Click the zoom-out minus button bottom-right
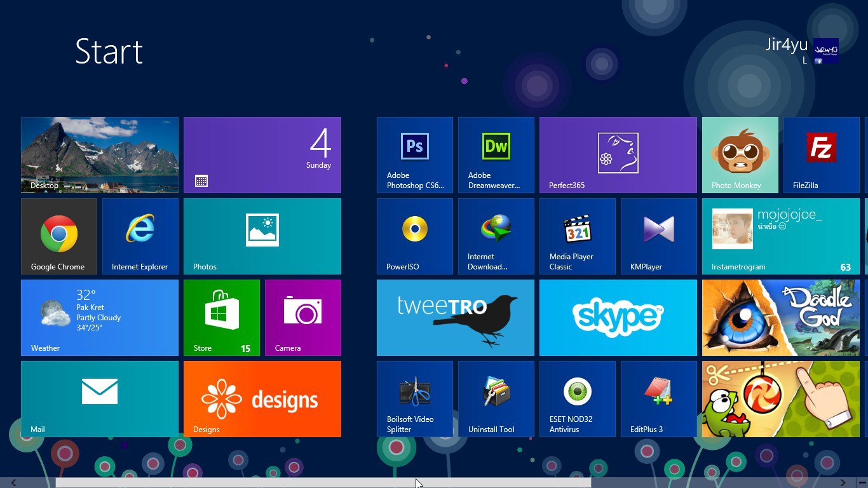The width and height of the screenshot is (868, 488). coord(861,483)
